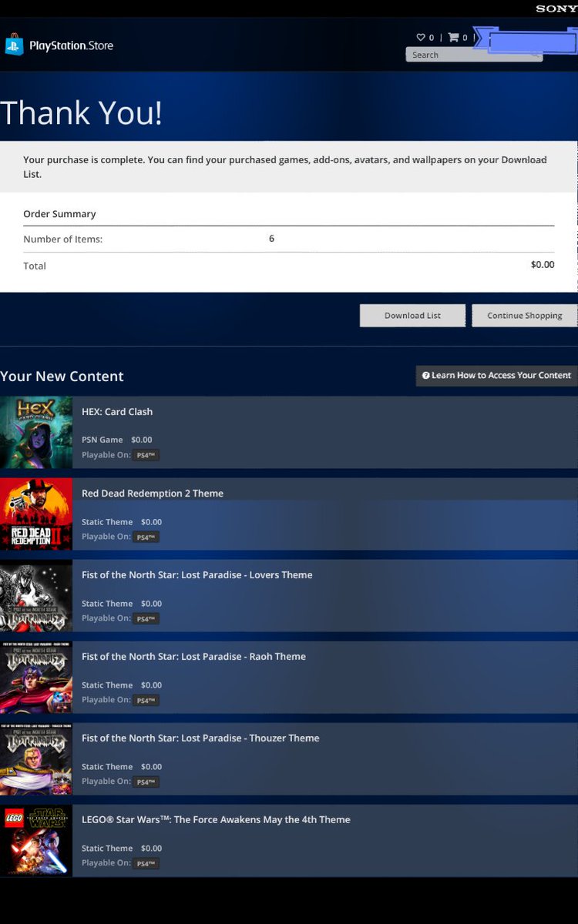578x924 pixels.
Task: Click the Thank You! heading
Action: [x=81, y=113]
